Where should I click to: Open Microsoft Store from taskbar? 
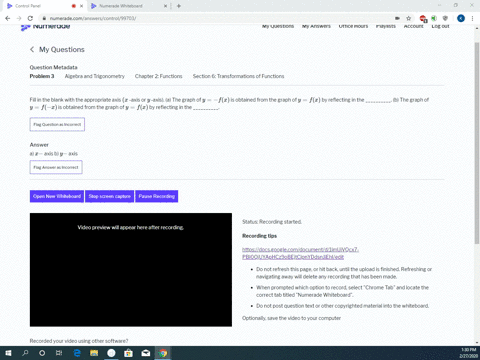point(128,353)
